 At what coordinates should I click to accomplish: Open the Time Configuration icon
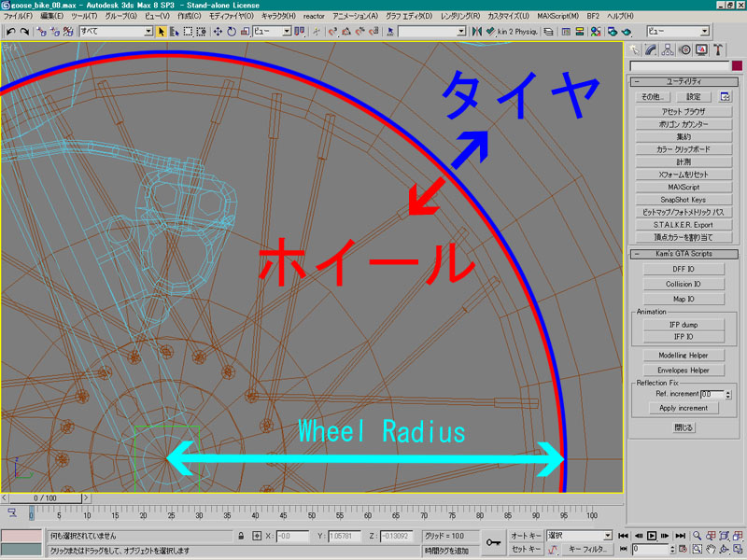(684, 549)
